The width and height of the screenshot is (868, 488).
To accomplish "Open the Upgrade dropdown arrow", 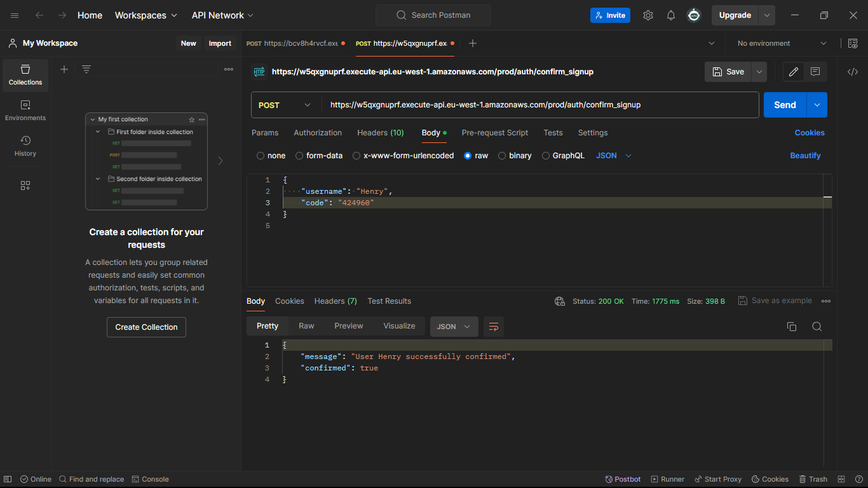I will [x=767, y=15].
